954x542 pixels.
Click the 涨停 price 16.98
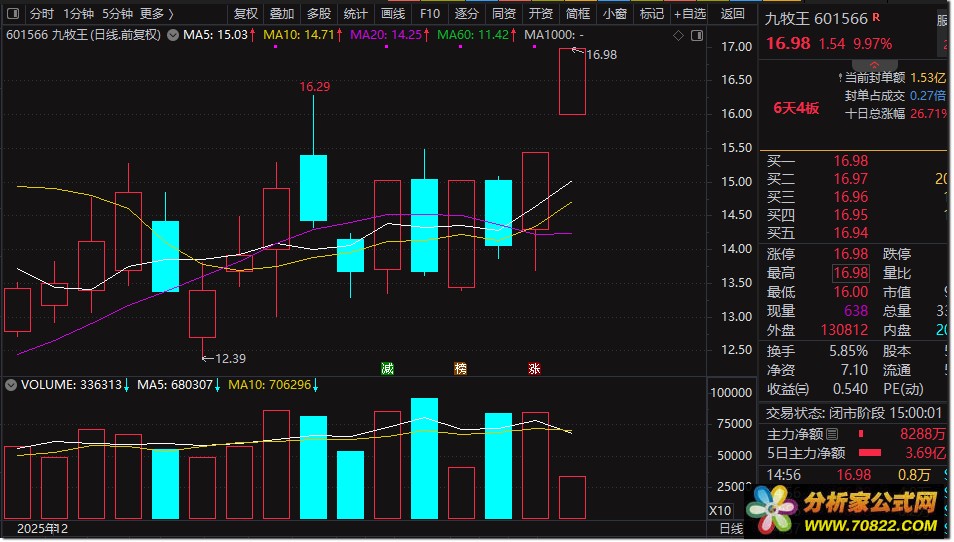pos(850,254)
